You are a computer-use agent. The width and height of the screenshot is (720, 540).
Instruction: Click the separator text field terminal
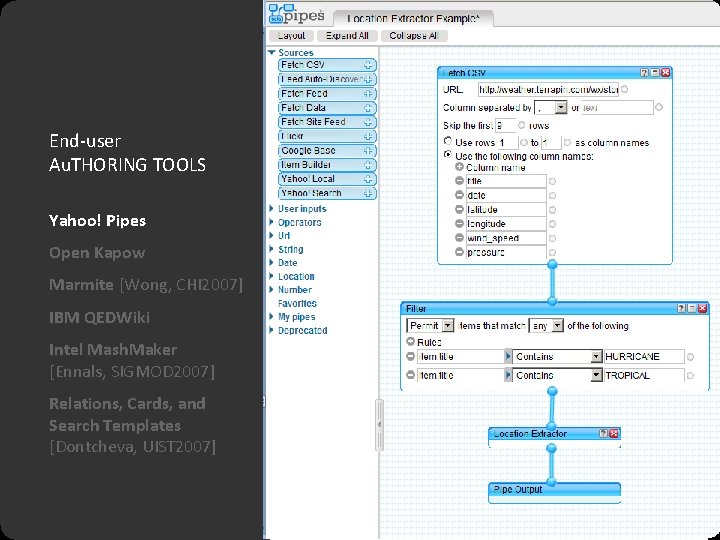click(659, 107)
